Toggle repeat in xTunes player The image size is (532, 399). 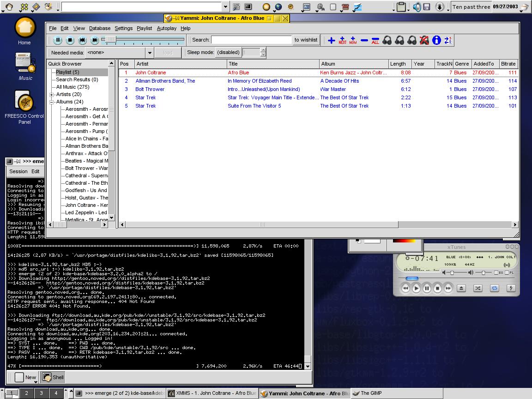tap(494, 288)
